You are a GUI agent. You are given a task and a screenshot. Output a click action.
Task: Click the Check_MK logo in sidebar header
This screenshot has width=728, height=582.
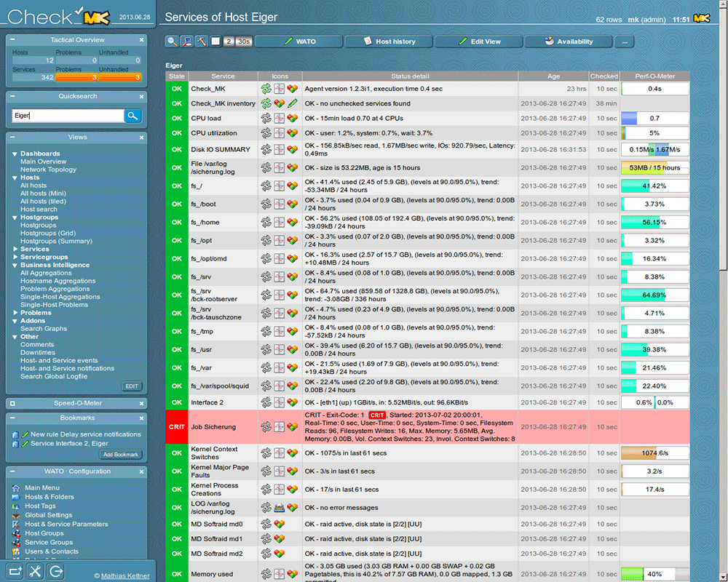pos(58,17)
